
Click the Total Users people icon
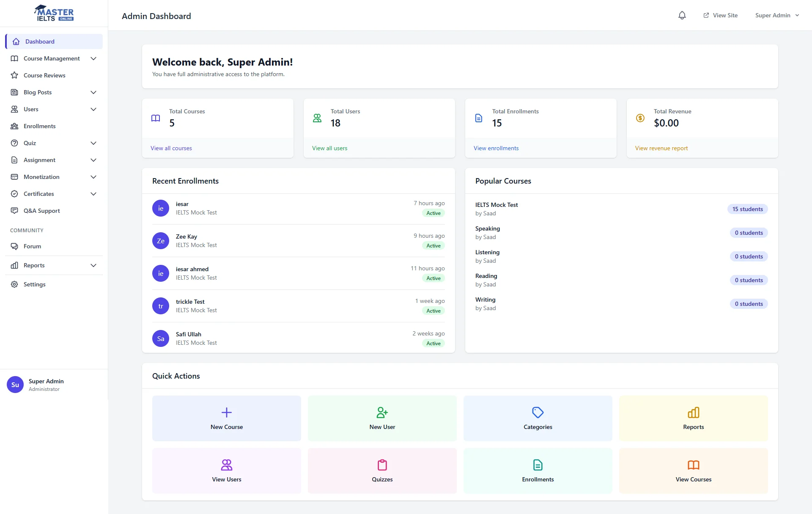317,118
